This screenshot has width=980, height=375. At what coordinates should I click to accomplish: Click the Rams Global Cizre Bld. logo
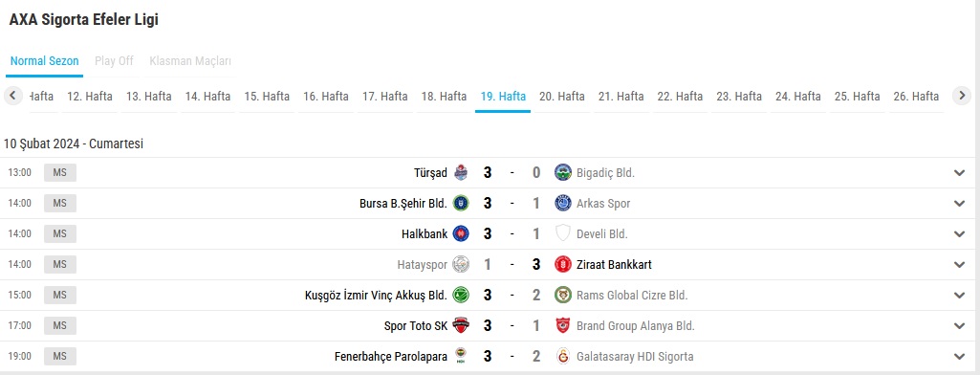[563, 295]
